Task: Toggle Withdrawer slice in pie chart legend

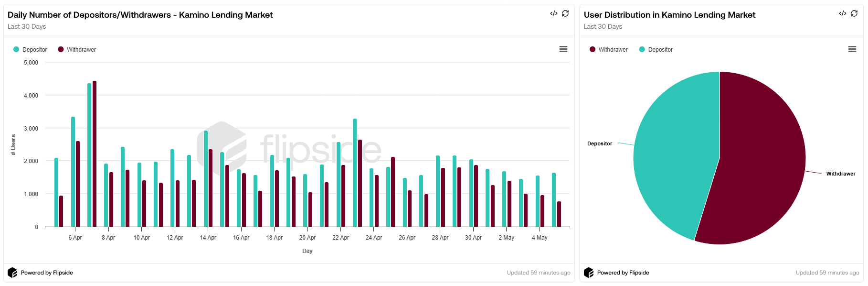Action: click(613, 50)
